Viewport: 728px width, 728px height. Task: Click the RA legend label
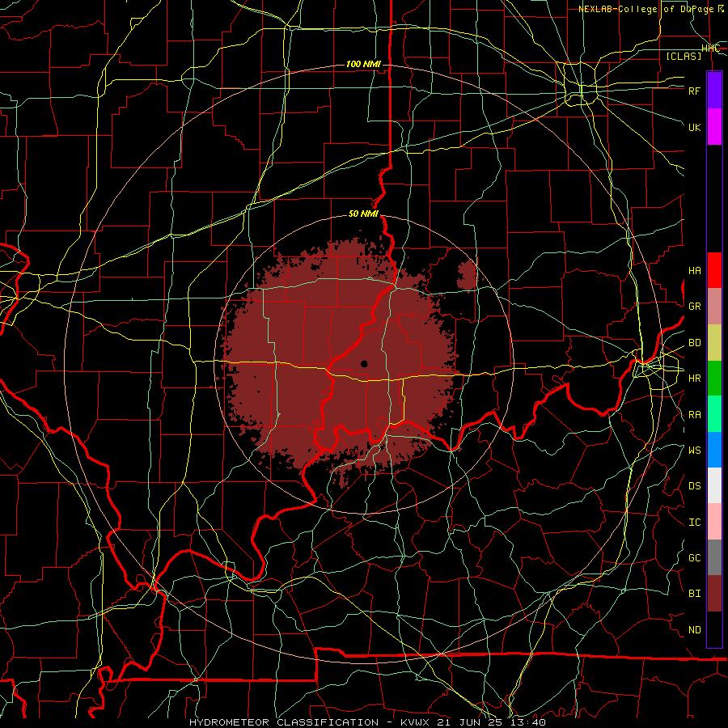(694, 415)
